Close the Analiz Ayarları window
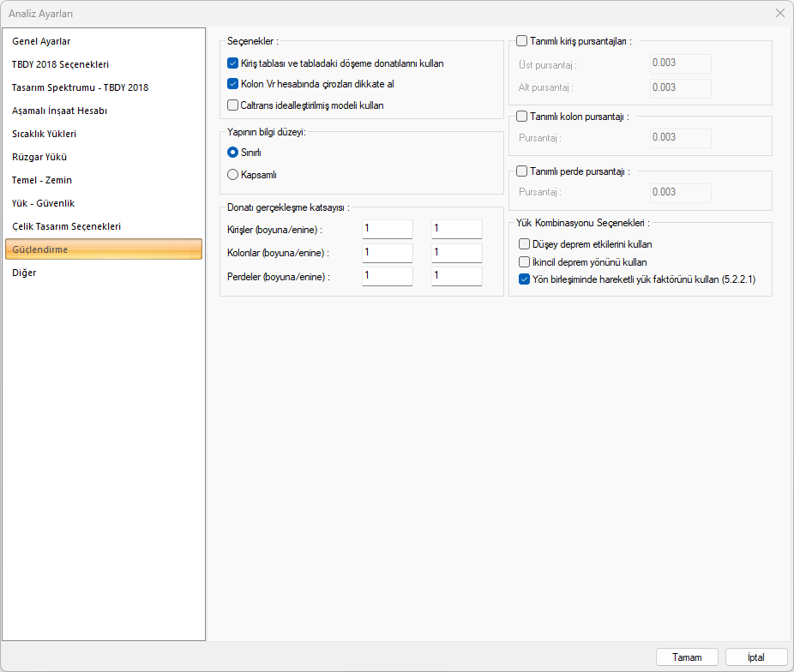 (779, 13)
